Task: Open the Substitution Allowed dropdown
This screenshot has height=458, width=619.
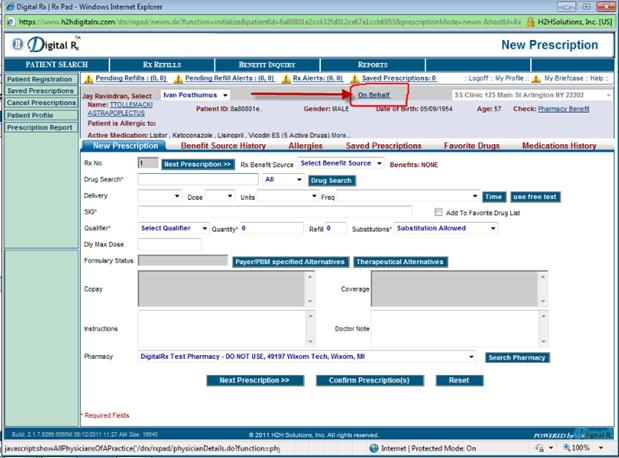Action: coord(445,228)
